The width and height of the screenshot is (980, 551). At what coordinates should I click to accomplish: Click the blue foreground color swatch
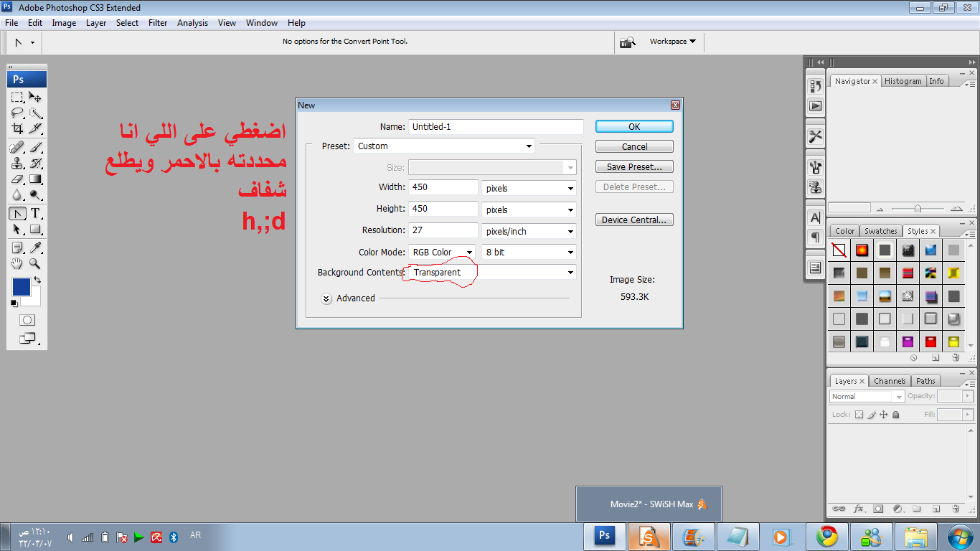tap(21, 287)
